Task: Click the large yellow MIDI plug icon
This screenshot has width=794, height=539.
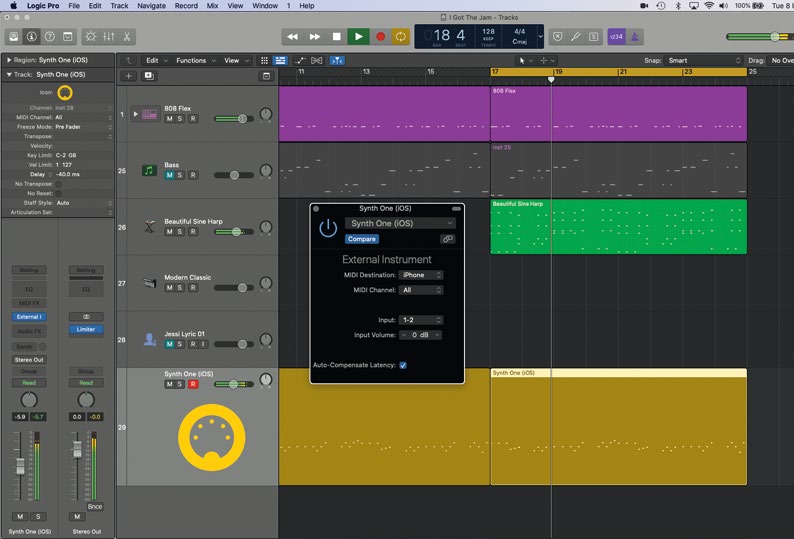Action: click(212, 437)
